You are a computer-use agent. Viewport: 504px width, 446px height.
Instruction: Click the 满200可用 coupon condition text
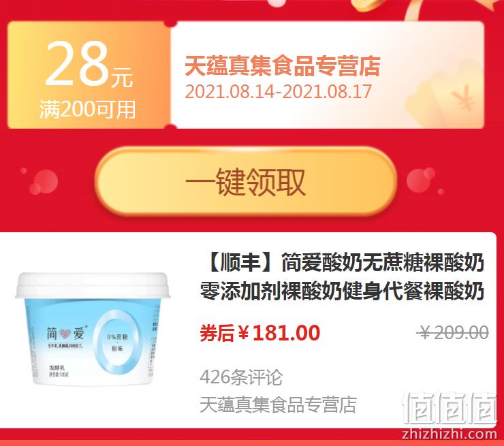coord(87,109)
